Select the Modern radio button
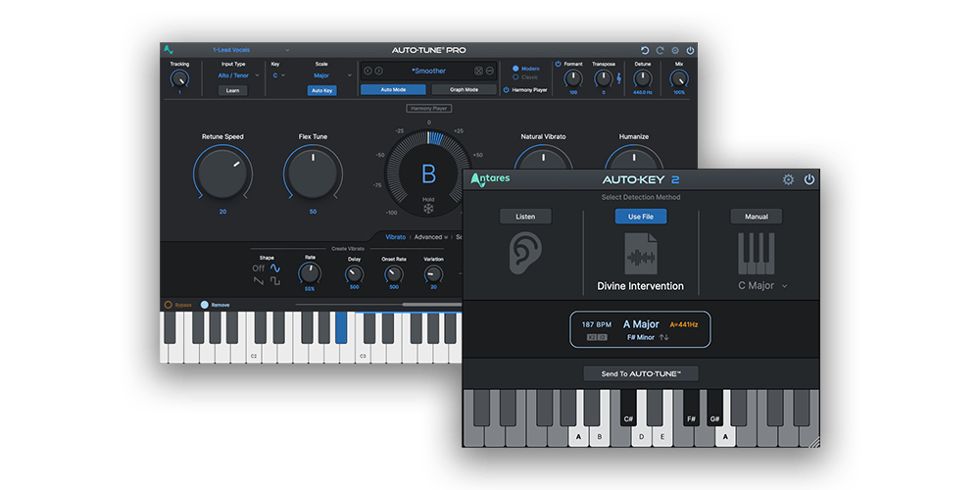Image resolution: width=980 pixels, height=490 pixels. point(515,69)
